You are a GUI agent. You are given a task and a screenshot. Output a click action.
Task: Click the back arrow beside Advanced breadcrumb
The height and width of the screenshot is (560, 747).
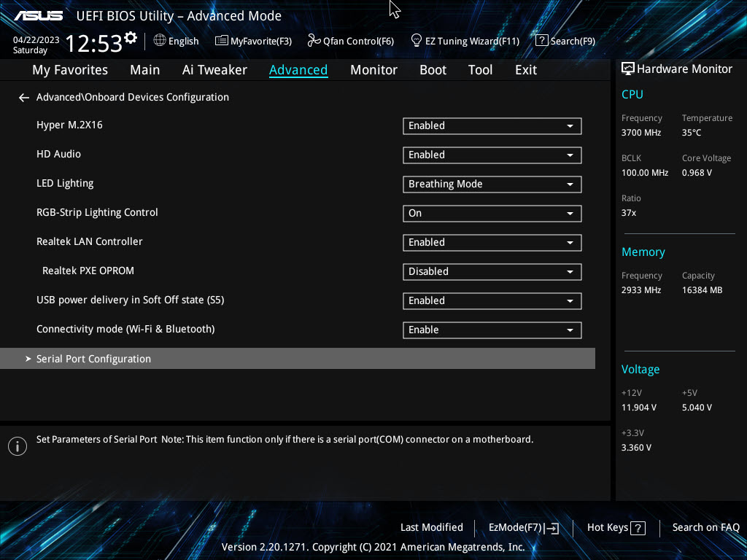(24, 98)
